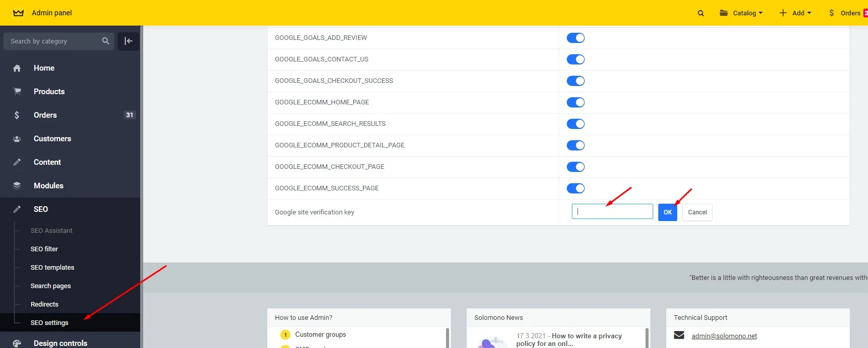Screen dimensions: 868x348
Task: Click the Customers people icon
Action: click(17, 139)
